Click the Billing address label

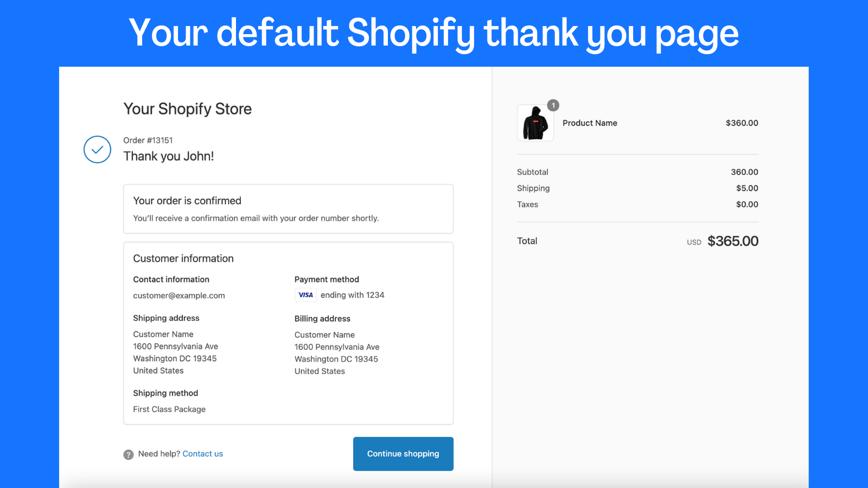(x=322, y=319)
